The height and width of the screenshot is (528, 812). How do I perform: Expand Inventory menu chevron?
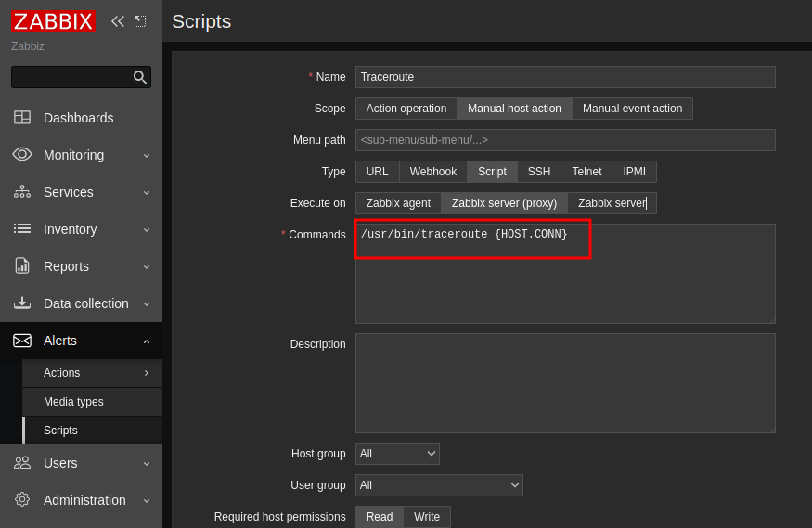pyautogui.click(x=147, y=229)
